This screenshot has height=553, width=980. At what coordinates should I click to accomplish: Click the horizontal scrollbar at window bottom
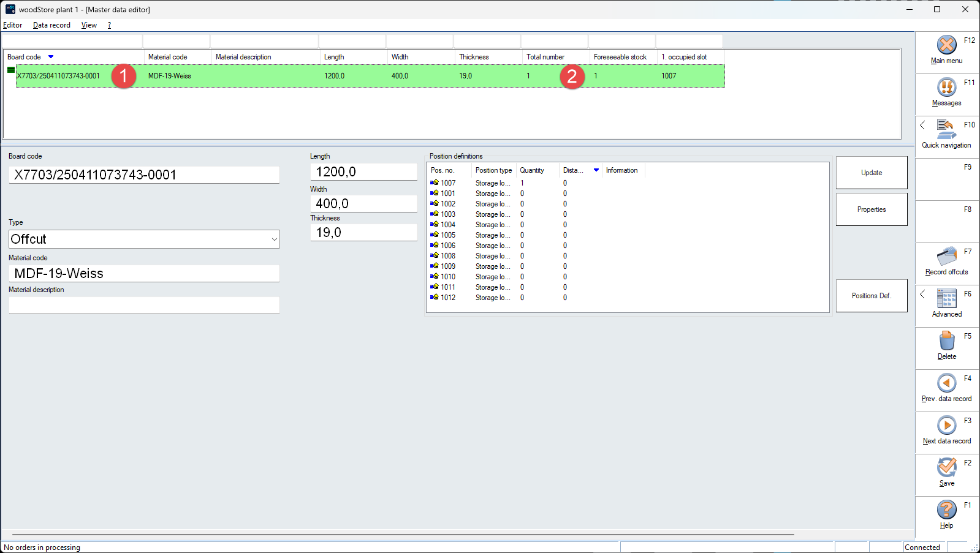coord(403,535)
